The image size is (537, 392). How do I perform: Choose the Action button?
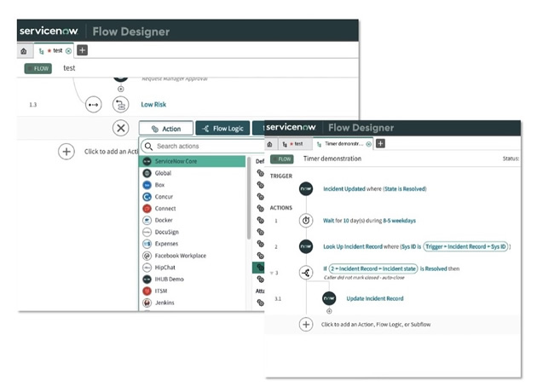coord(166,129)
